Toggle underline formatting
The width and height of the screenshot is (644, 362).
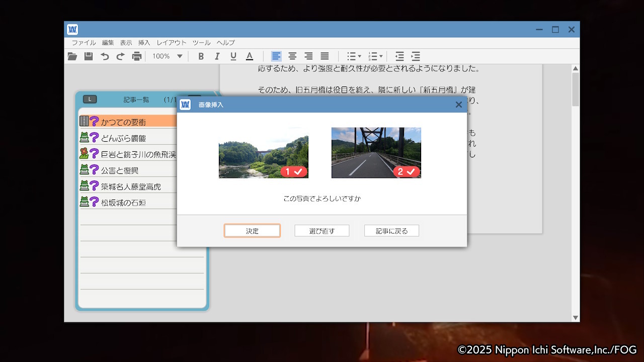tap(233, 56)
